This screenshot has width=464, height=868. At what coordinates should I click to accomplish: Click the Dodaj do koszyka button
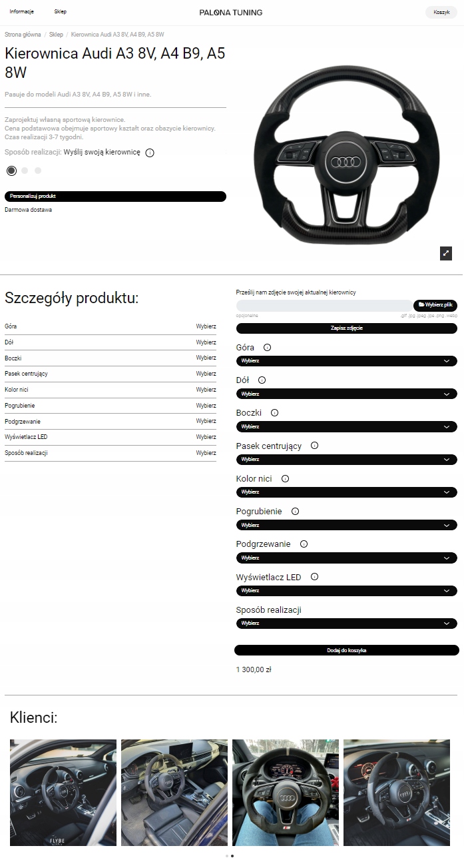coord(346,650)
